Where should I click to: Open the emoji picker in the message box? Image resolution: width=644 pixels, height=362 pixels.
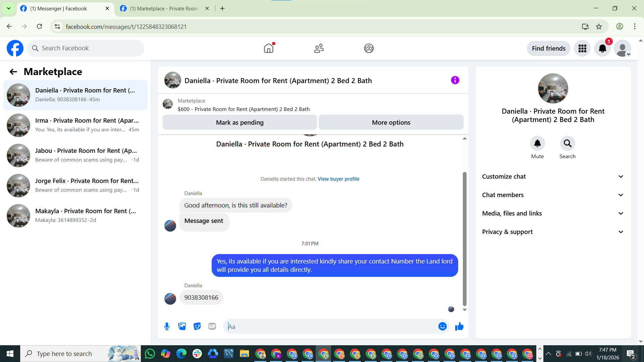(x=442, y=326)
